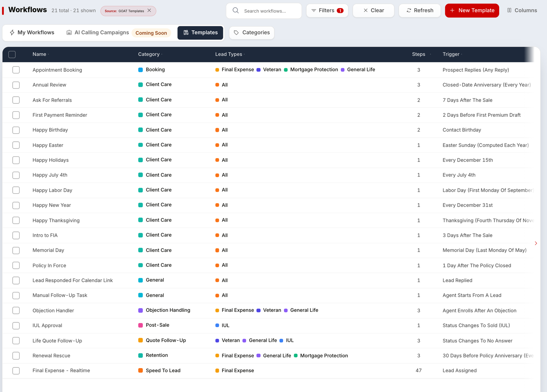Image resolution: width=547 pixels, height=392 pixels.
Task: Check the Appointment Booking row checkbox
Action: 16,70
